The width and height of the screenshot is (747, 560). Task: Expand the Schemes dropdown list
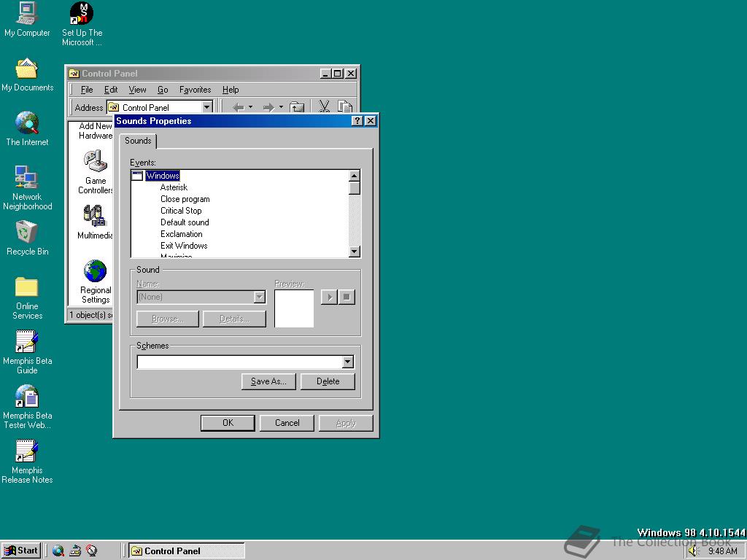click(x=347, y=362)
